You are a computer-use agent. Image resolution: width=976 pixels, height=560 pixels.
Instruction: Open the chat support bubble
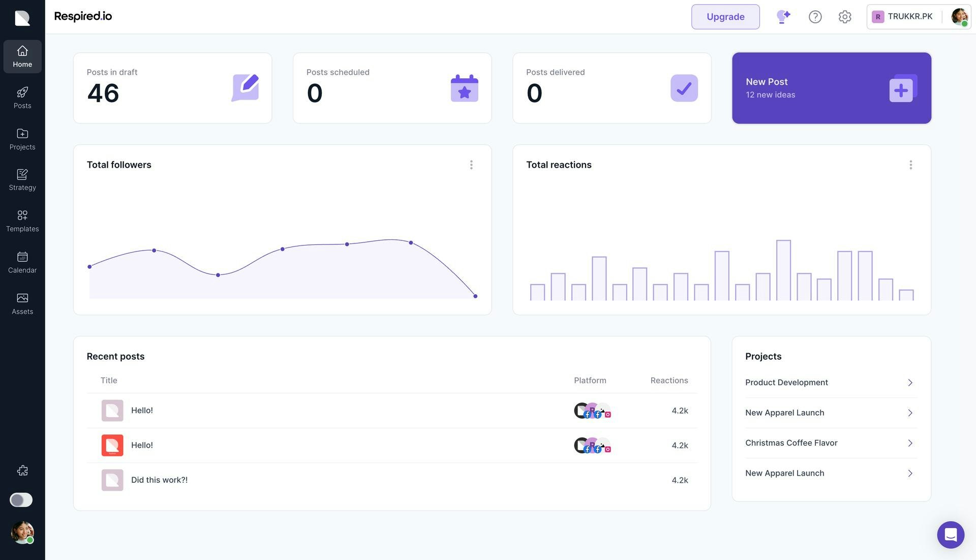tap(950, 534)
